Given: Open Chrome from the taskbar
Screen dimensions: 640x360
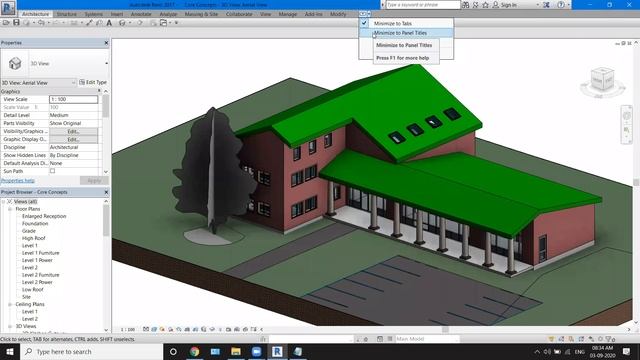Looking at the screenshot, I should tap(194, 351).
